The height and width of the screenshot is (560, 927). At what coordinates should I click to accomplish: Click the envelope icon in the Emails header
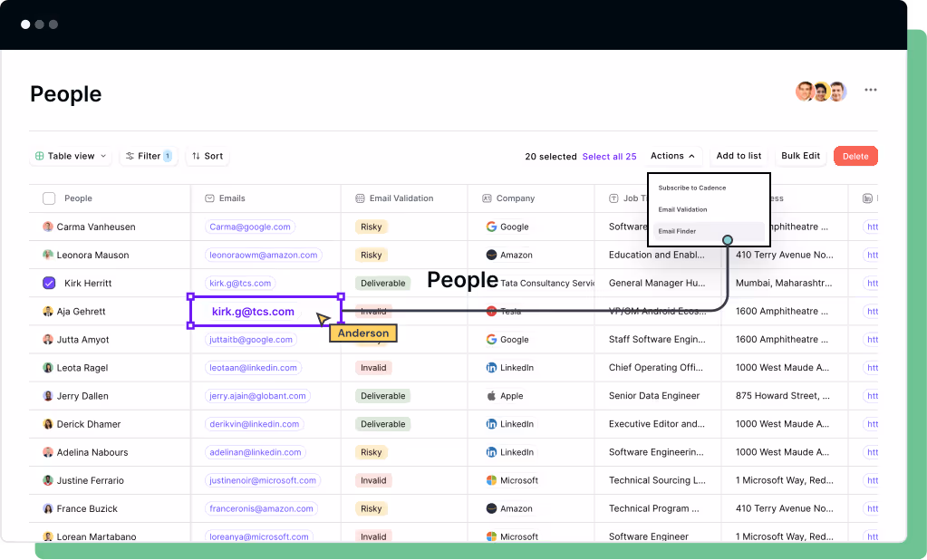210,198
